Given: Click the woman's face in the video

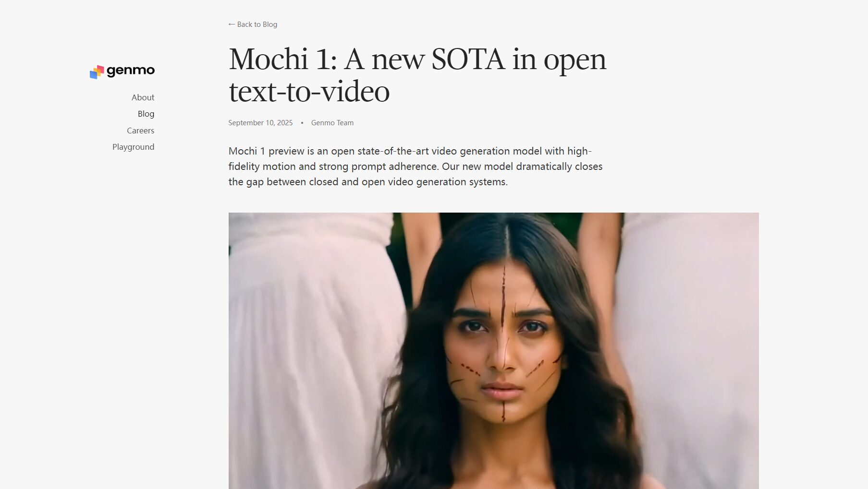Looking at the screenshot, I should click(501, 346).
